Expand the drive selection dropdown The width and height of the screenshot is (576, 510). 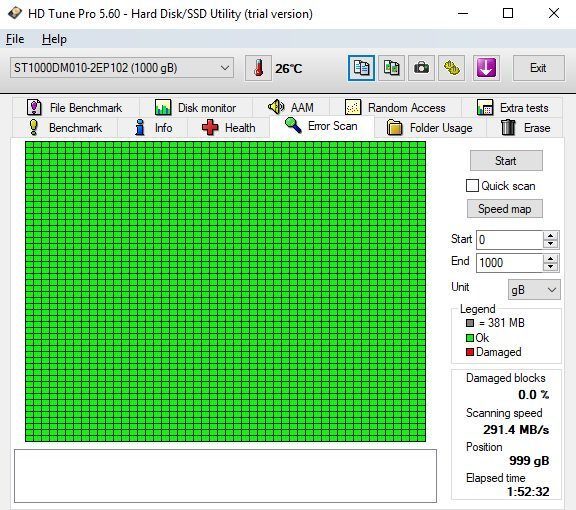(224, 68)
